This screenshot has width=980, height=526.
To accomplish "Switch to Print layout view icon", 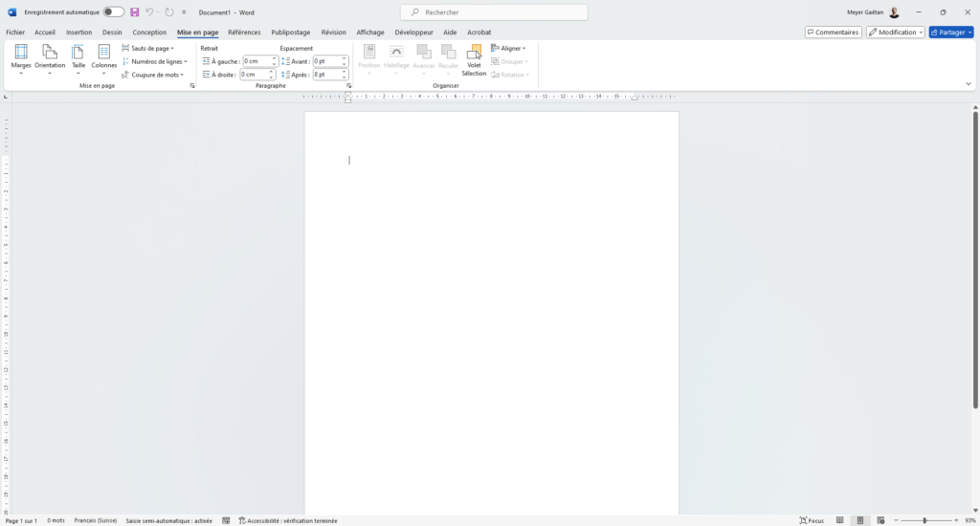I will point(860,520).
